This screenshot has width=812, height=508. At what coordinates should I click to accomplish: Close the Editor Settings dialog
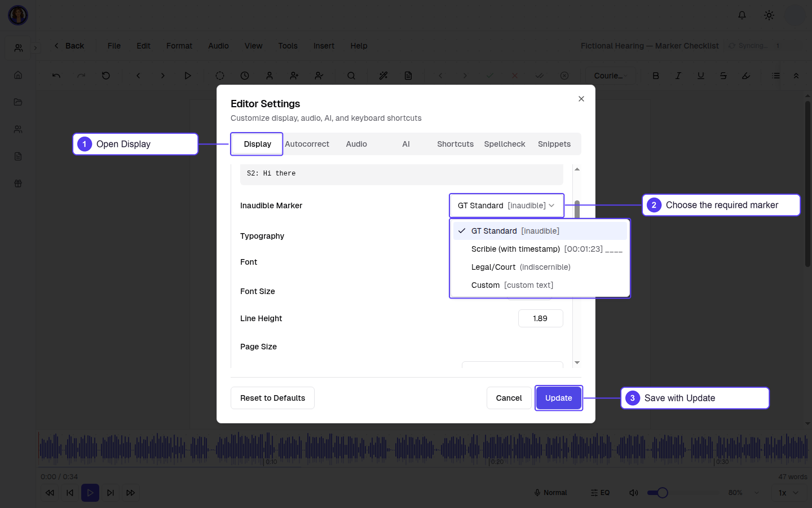point(581,99)
